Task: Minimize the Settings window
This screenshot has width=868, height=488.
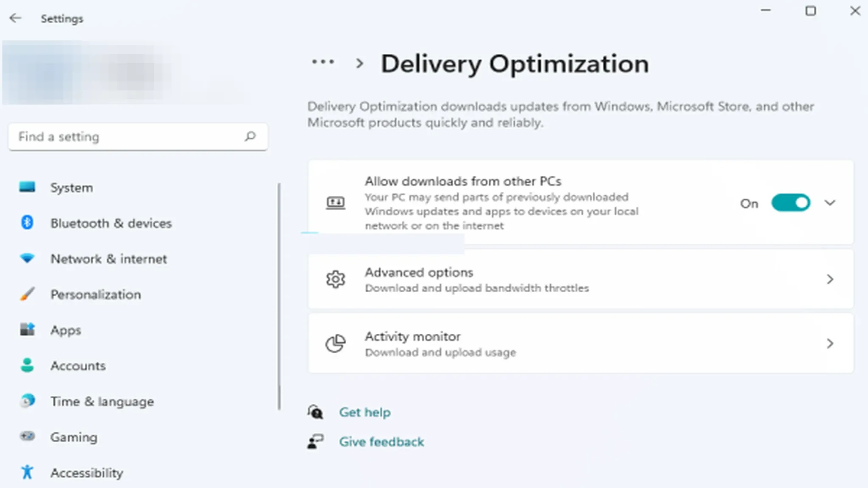Action: (766, 10)
